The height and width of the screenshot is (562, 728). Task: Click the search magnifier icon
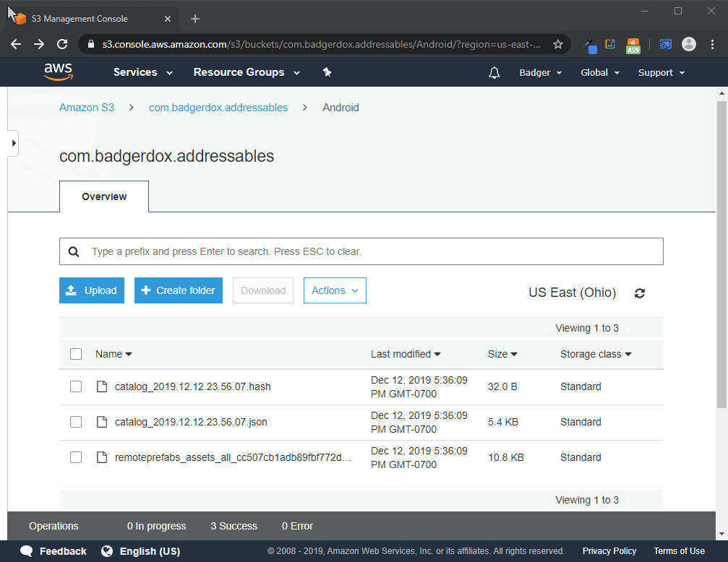click(x=73, y=251)
